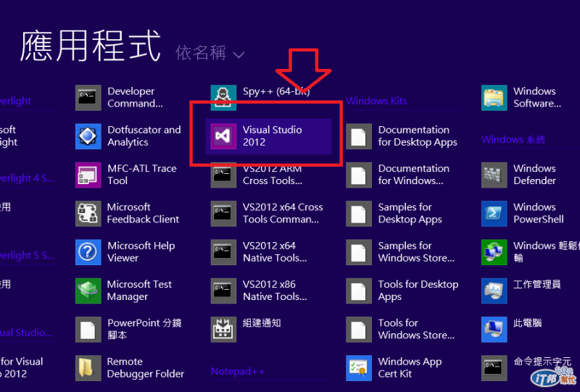The height and width of the screenshot is (392, 580).
Task: Click the Microsoft Help Viewer label
Action: coord(141,251)
